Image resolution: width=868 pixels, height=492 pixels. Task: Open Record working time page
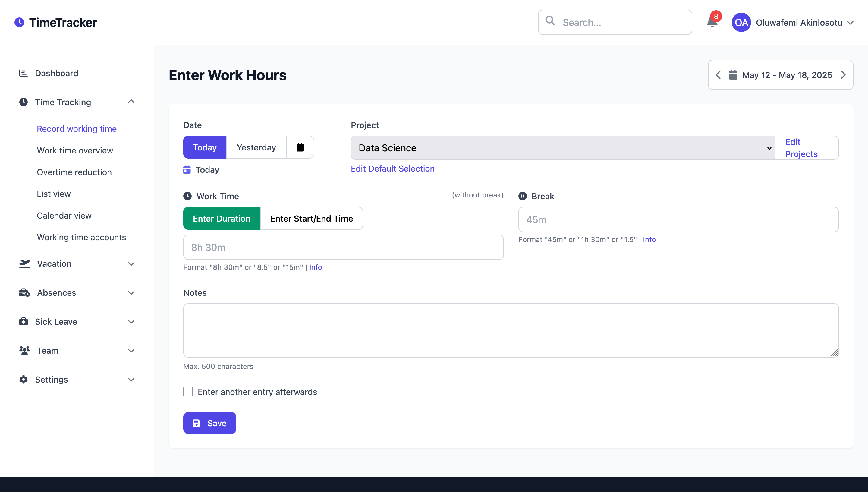click(x=77, y=129)
